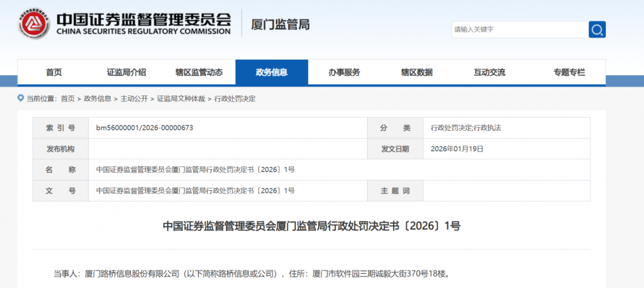Click the blue search magnifier button
The width and height of the screenshot is (644, 288).
point(597,30)
